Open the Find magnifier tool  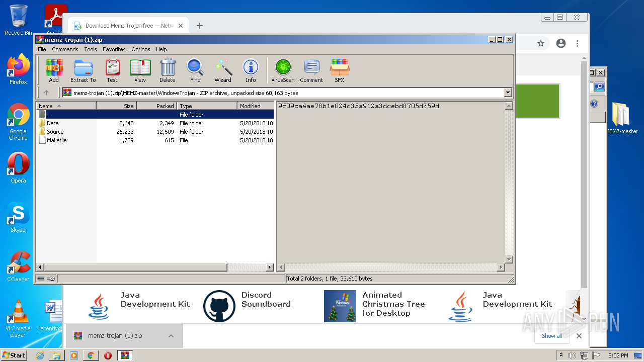pos(195,70)
